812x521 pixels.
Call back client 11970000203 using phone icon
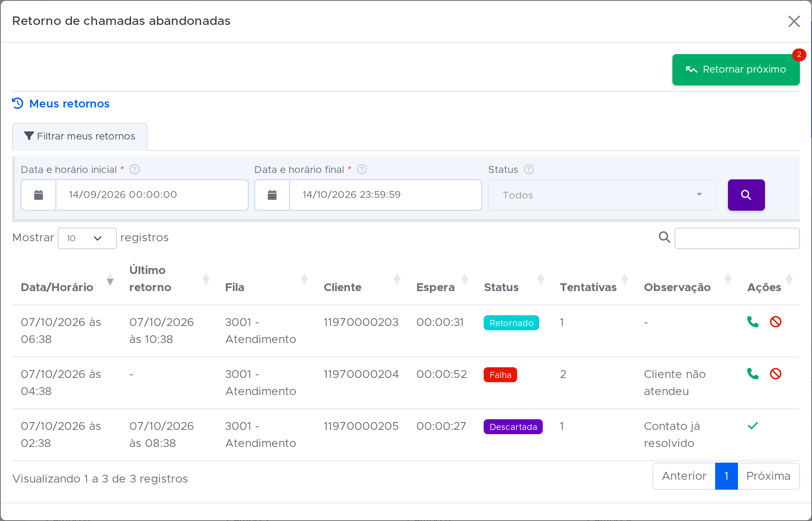[x=753, y=322]
